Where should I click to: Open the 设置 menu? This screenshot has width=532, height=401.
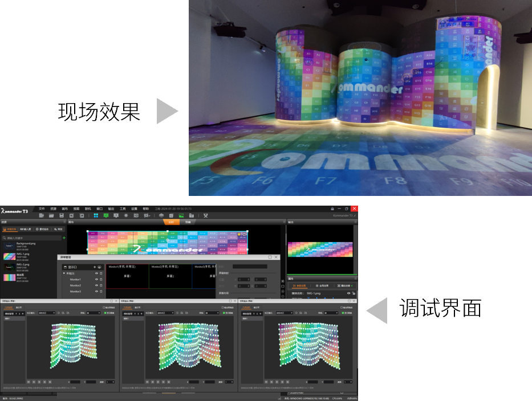tap(134, 209)
